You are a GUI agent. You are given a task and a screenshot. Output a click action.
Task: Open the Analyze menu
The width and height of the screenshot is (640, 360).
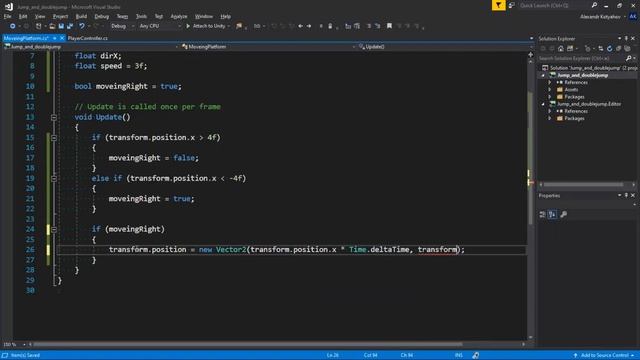coord(178,16)
